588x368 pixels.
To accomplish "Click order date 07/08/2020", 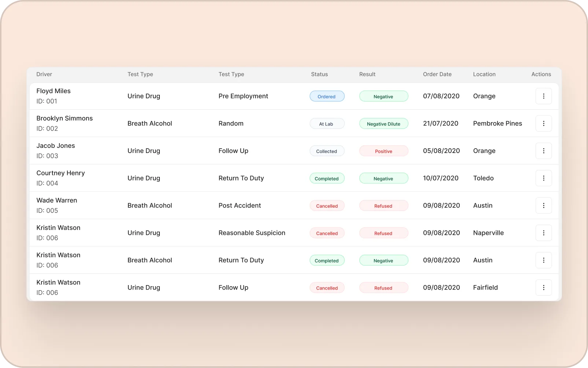I will (x=441, y=96).
